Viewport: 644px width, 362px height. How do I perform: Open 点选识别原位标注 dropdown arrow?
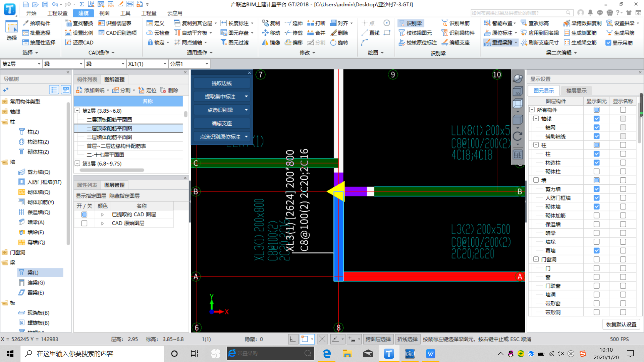click(246, 137)
